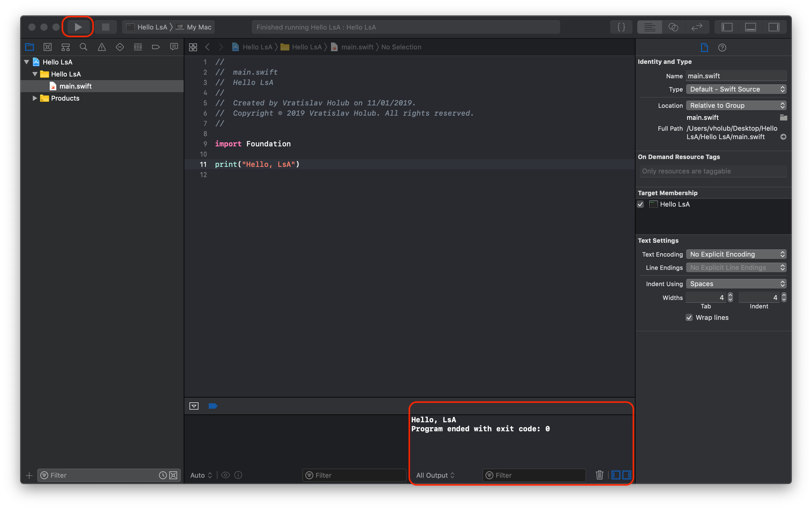Open the Find navigator magnifier icon
Image resolution: width=812 pixels, height=509 pixels.
click(83, 47)
